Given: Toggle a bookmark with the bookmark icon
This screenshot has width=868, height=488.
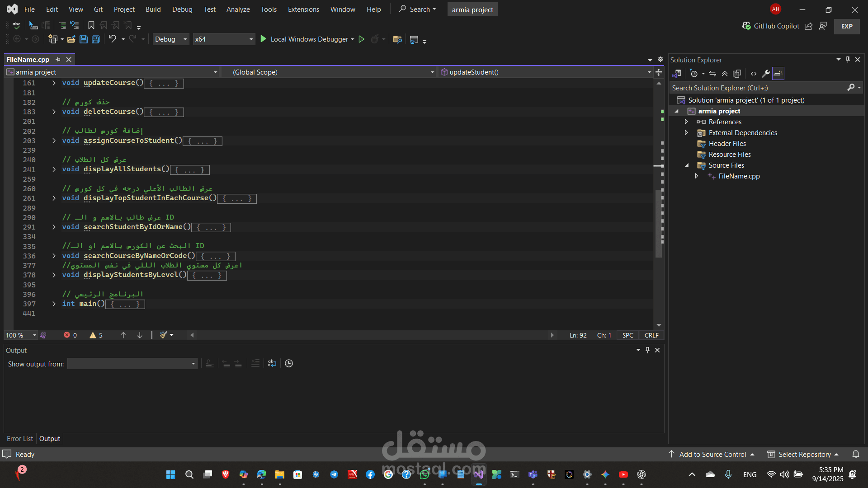Looking at the screenshot, I should point(91,26).
